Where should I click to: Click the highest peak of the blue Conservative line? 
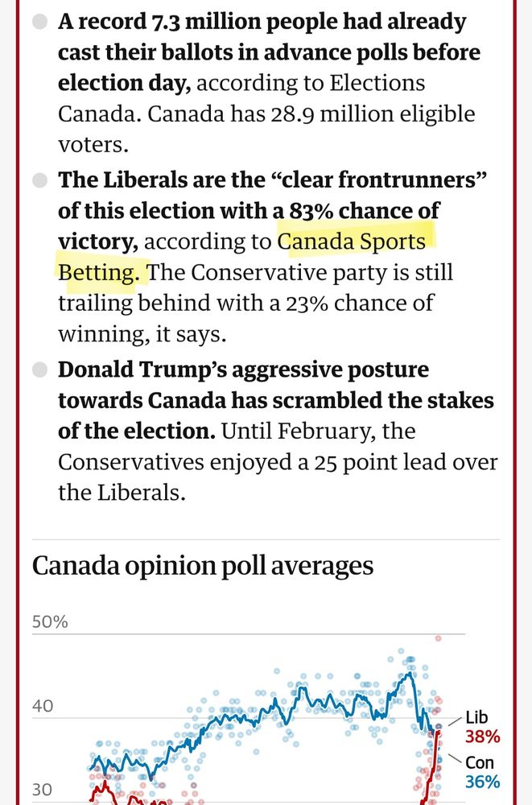(x=410, y=672)
